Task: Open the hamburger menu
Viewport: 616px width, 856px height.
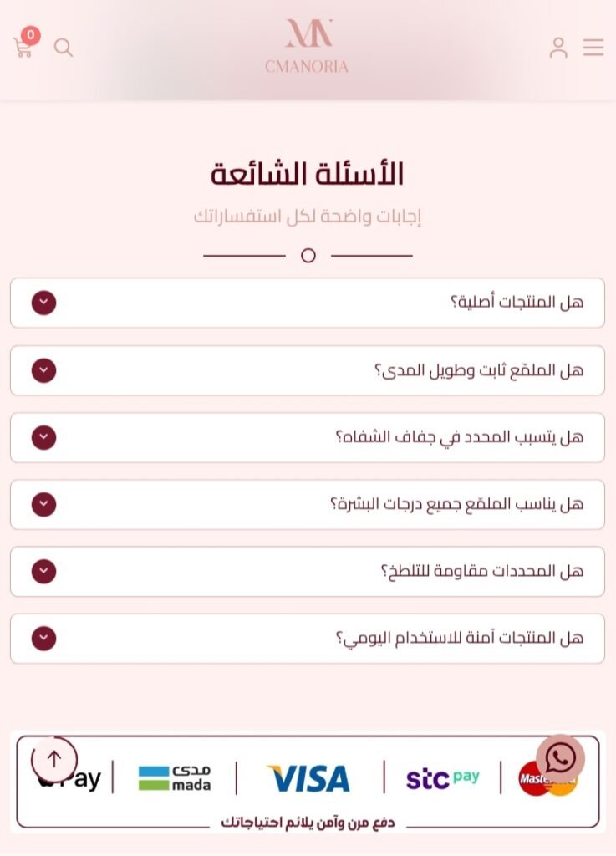Action: [x=593, y=48]
